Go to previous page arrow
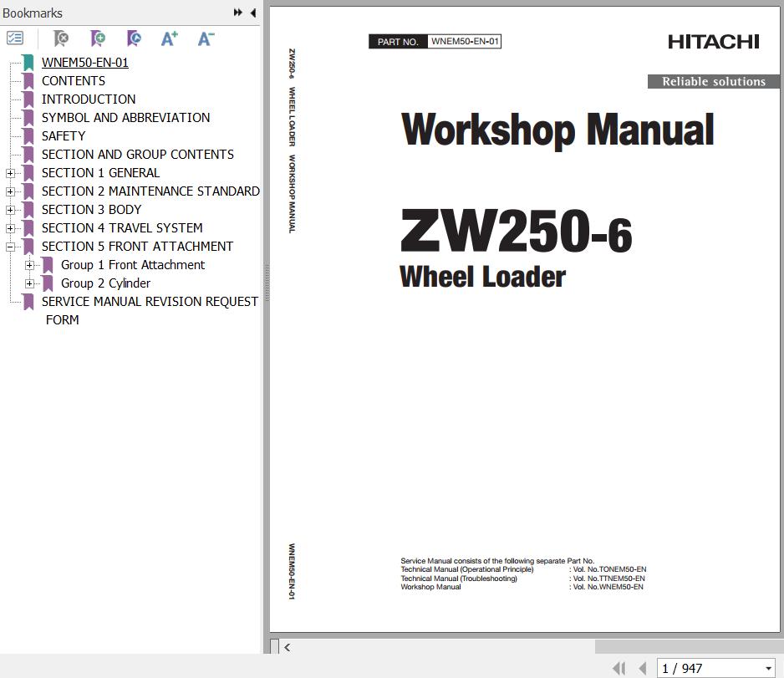This screenshot has height=678, width=784. tap(643, 668)
